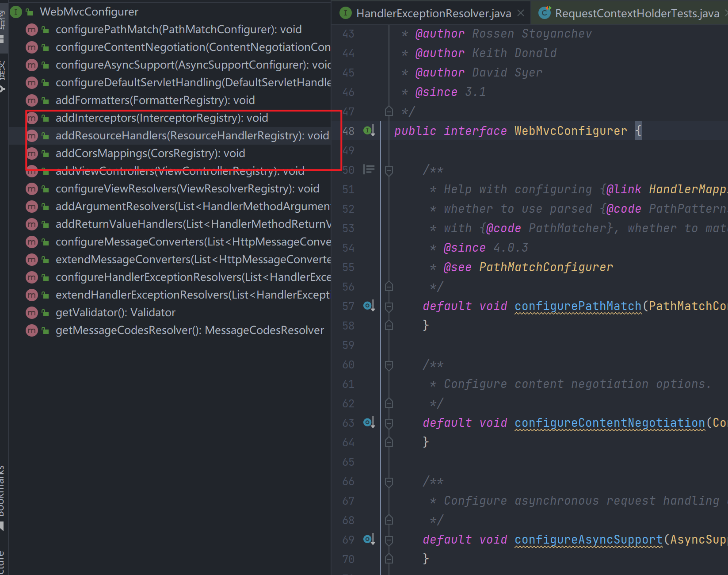This screenshot has height=575, width=728.
Task: Click HandlerMapping link on line 51
Action: (x=688, y=189)
